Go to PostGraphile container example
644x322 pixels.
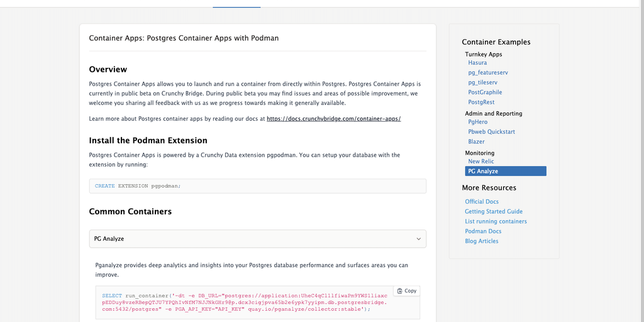click(485, 92)
